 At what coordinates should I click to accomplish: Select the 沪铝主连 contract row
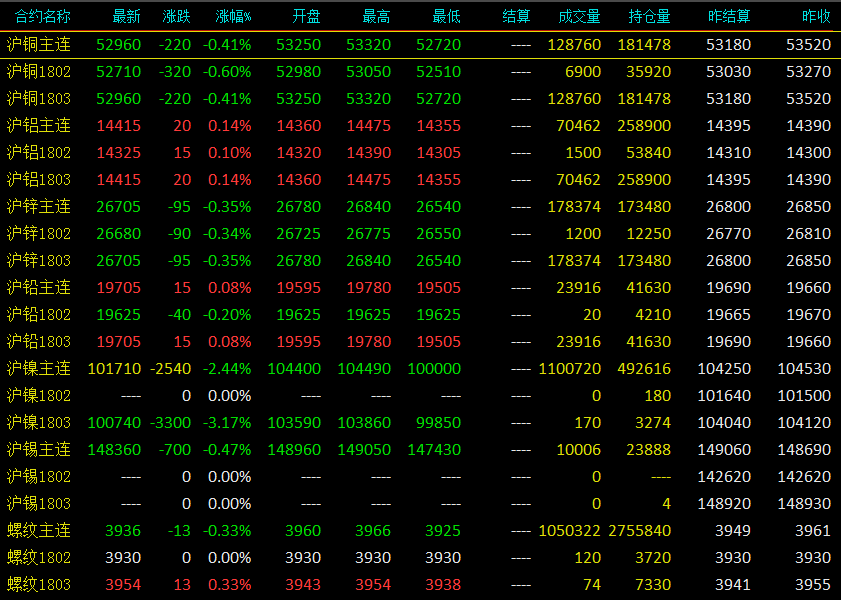click(420, 125)
